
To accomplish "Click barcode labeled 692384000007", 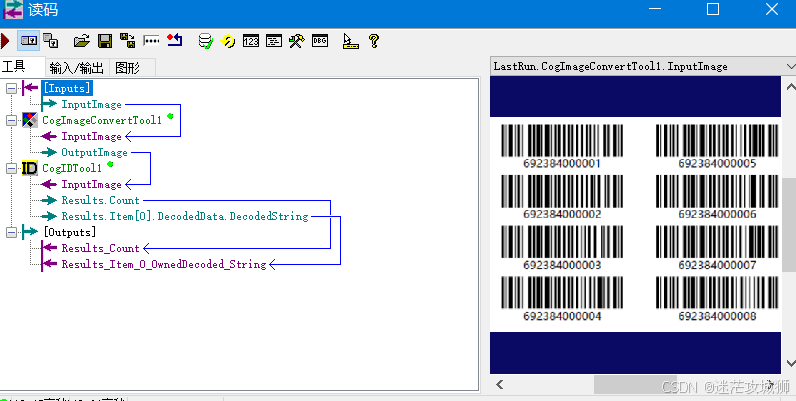I will point(717,242).
